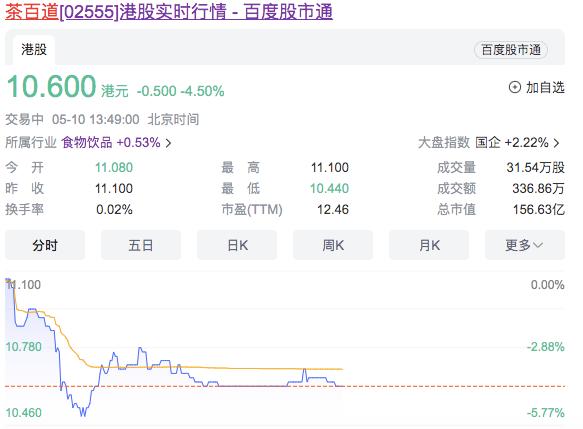Click the plus circle icon beside 加自选
The width and height of the screenshot is (583, 429).
pos(515,87)
